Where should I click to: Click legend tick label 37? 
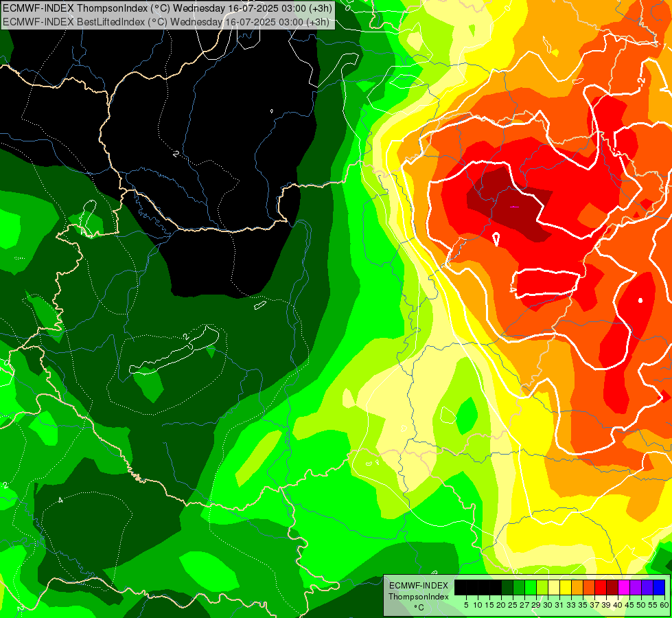595,605
